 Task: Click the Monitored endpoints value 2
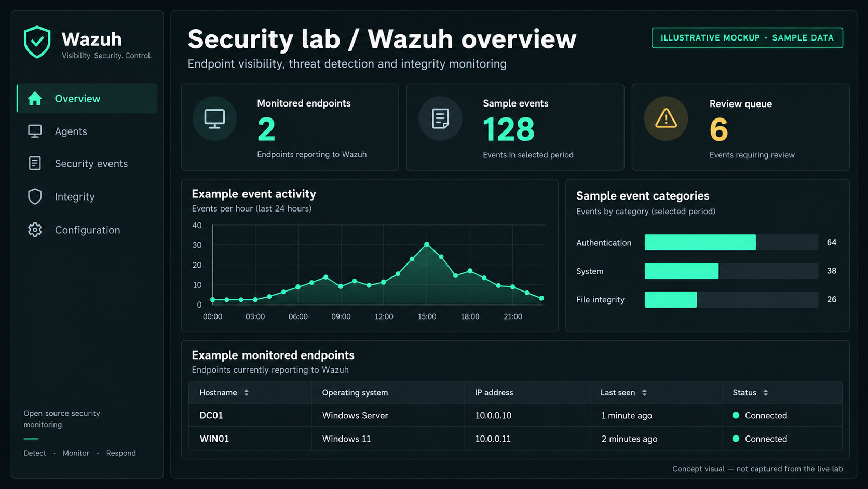point(266,129)
